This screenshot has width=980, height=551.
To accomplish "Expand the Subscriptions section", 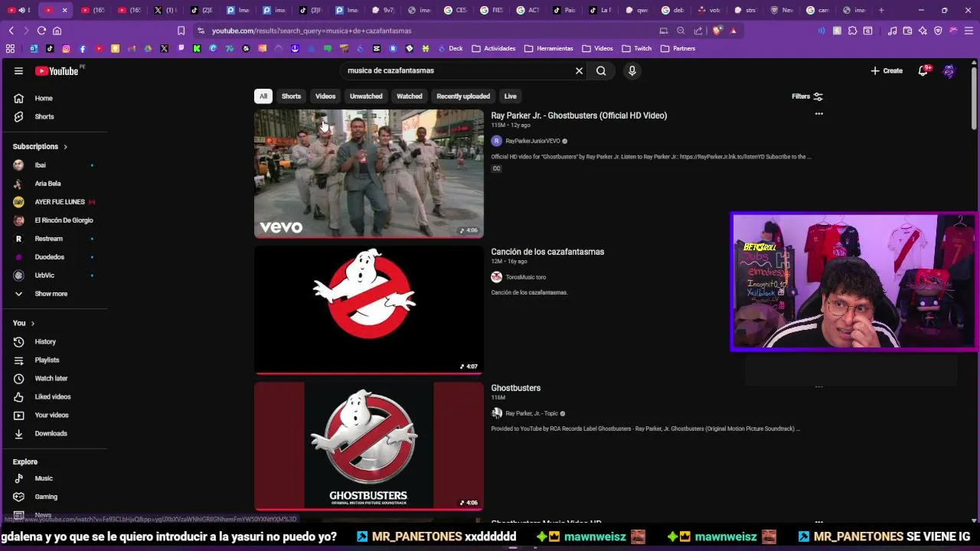I will (x=40, y=146).
